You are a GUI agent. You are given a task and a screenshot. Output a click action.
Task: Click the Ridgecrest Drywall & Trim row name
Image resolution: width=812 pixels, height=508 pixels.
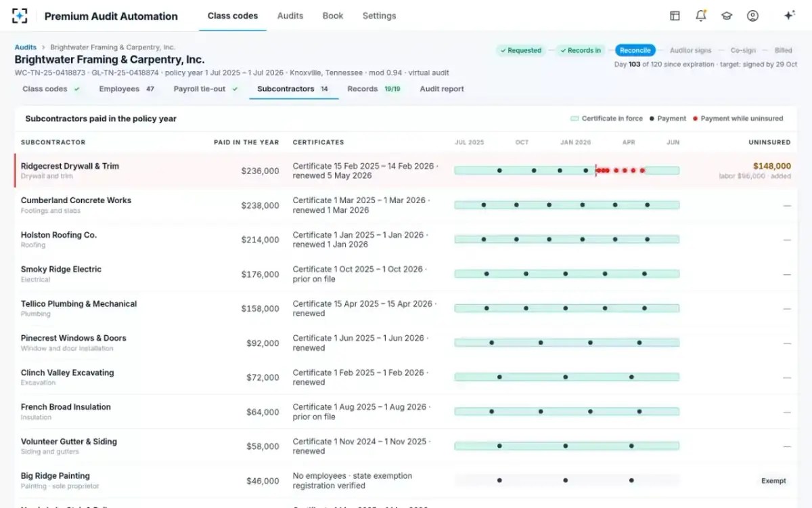[x=70, y=166]
